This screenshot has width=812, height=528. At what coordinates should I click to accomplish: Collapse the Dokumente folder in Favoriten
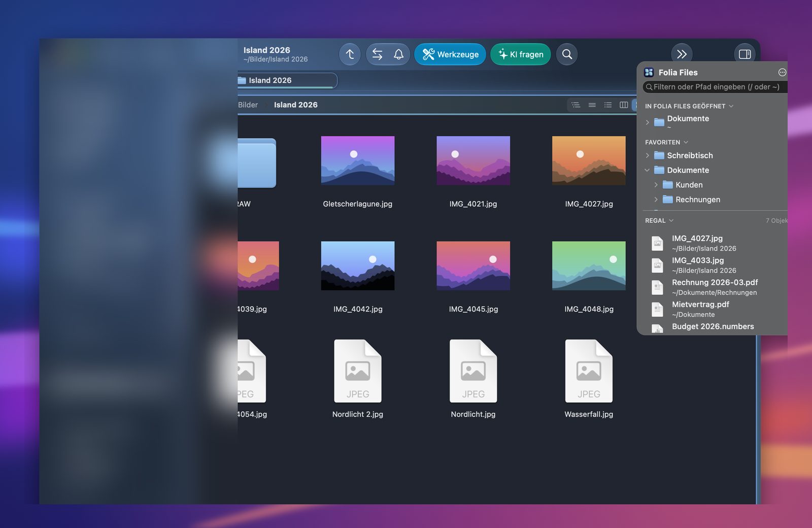(x=648, y=170)
